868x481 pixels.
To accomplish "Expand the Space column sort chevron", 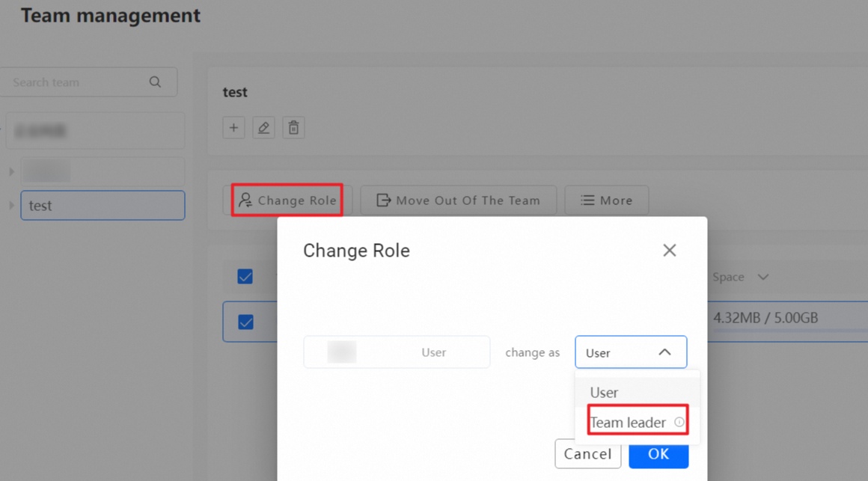I will pyautogui.click(x=762, y=277).
